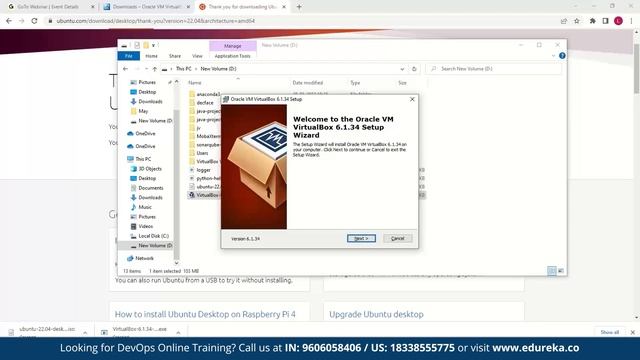This screenshot has width=640, height=360.
Task: Open Chrome profile avatar
Action: tap(618, 21)
